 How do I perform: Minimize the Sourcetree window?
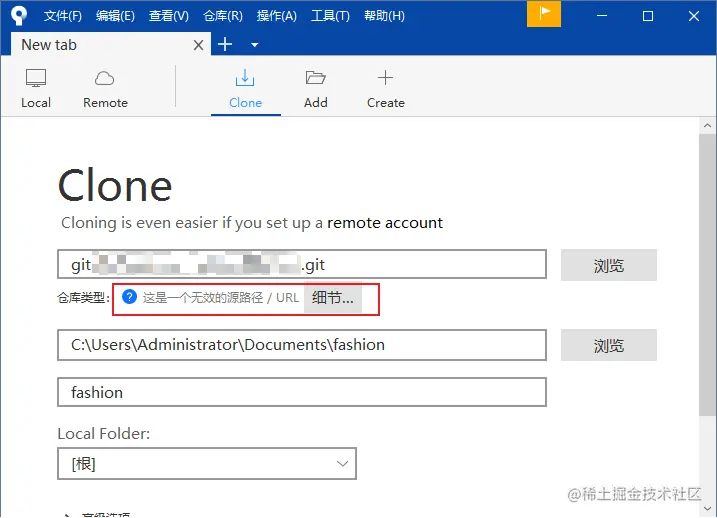point(602,16)
